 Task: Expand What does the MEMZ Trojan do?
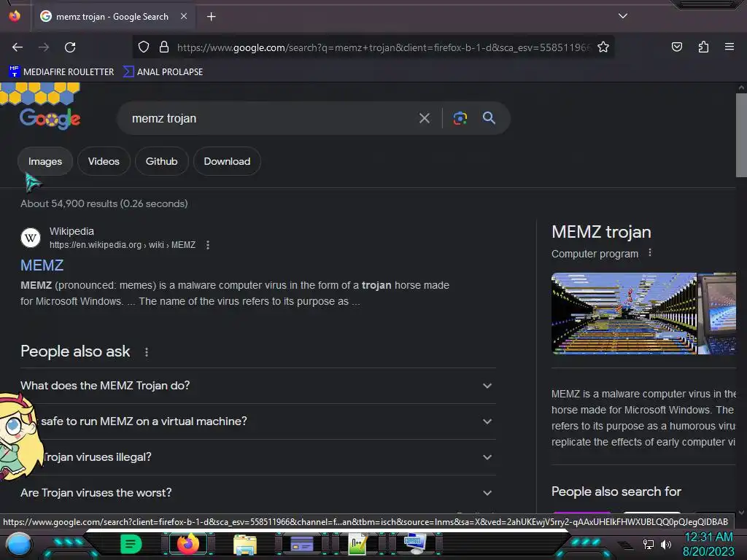[258, 386]
